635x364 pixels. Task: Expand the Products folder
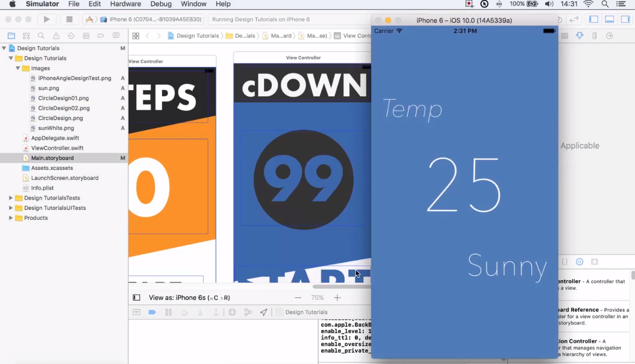point(11,218)
